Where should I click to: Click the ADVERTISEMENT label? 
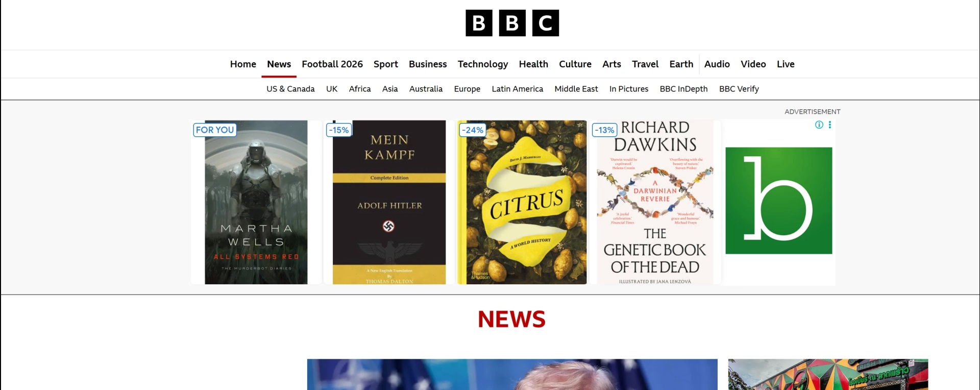pos(813,112)
